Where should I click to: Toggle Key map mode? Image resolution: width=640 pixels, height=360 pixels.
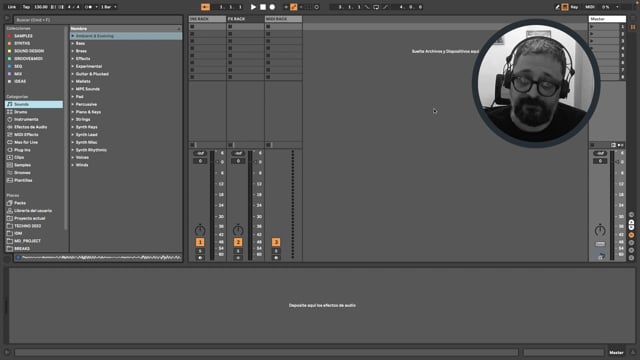pyautogui.click(x=574, y=7)
